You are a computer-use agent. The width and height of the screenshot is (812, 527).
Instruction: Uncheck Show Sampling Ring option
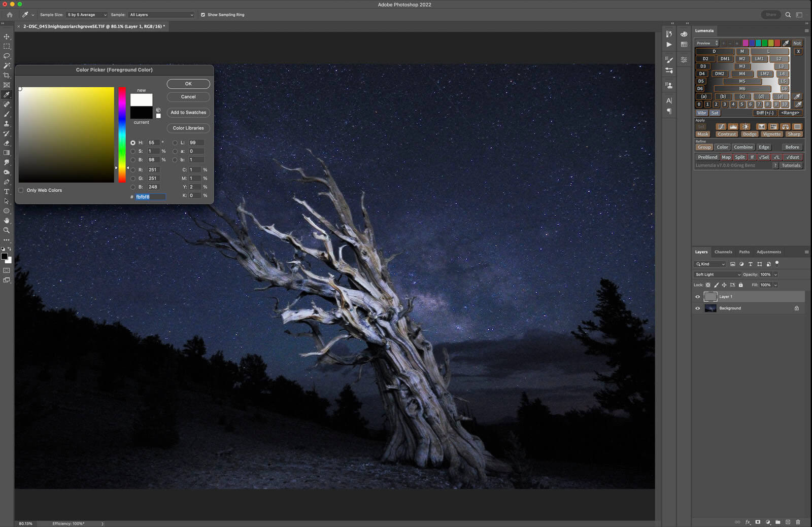203,15
